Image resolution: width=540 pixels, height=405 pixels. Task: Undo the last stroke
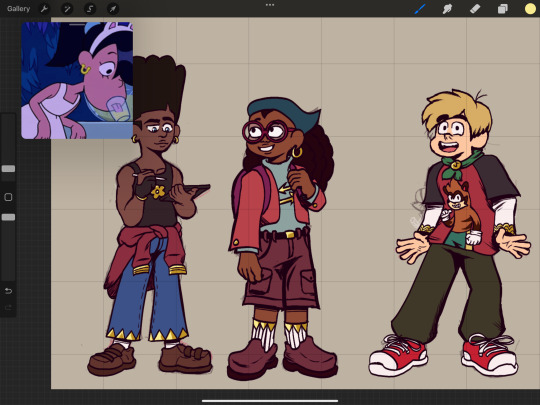(8, 291)
